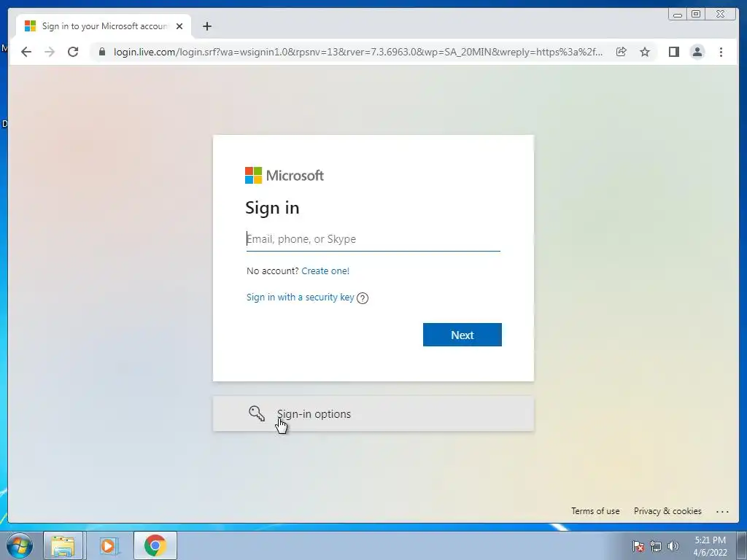Open security key help question mark
Viewport: 747px width, 560px height.
click(x=363, y=298)
